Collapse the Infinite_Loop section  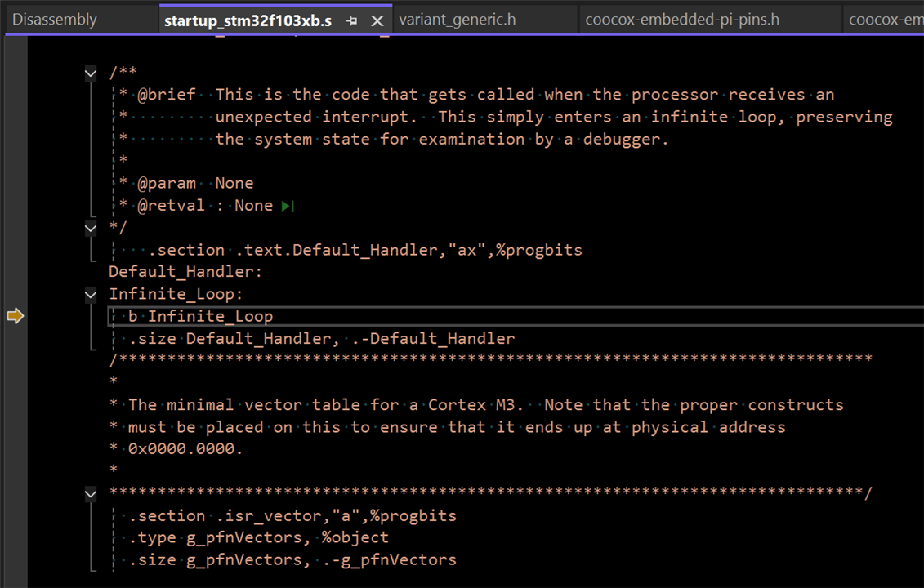click(91, 294)
